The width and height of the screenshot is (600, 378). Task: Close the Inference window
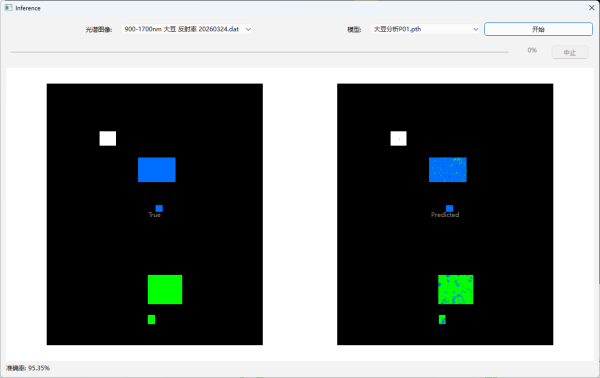coord(591,8)
